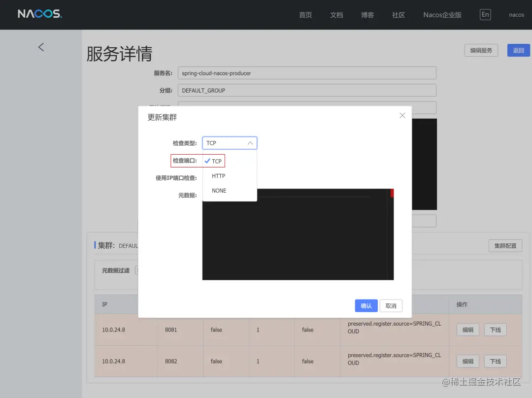Open 集群配置 settings

point(505,245)
